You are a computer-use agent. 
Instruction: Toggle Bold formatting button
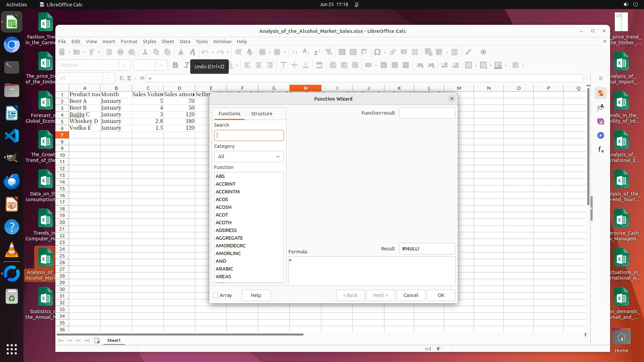(175, 65)
